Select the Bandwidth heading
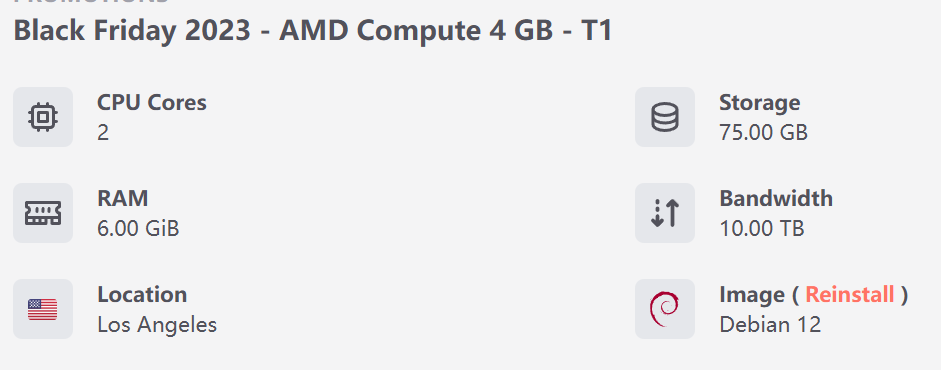 tap(776, 198)
